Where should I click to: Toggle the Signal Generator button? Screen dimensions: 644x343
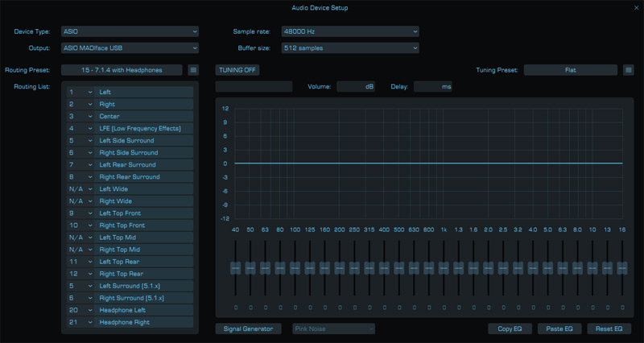pos(248,329)
